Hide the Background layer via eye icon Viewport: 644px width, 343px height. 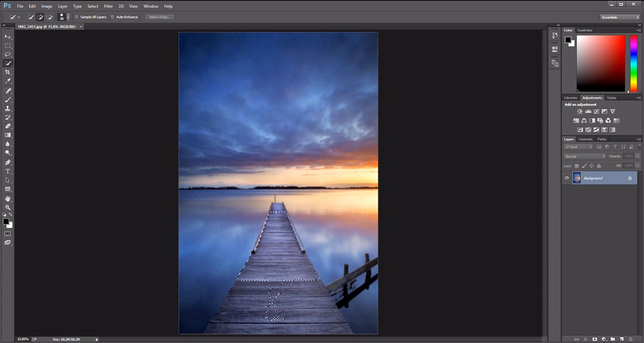click(567, 178)
